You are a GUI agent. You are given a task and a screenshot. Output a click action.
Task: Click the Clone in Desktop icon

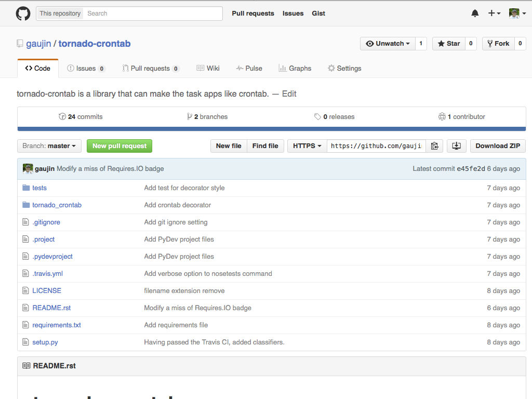point(456,146)
